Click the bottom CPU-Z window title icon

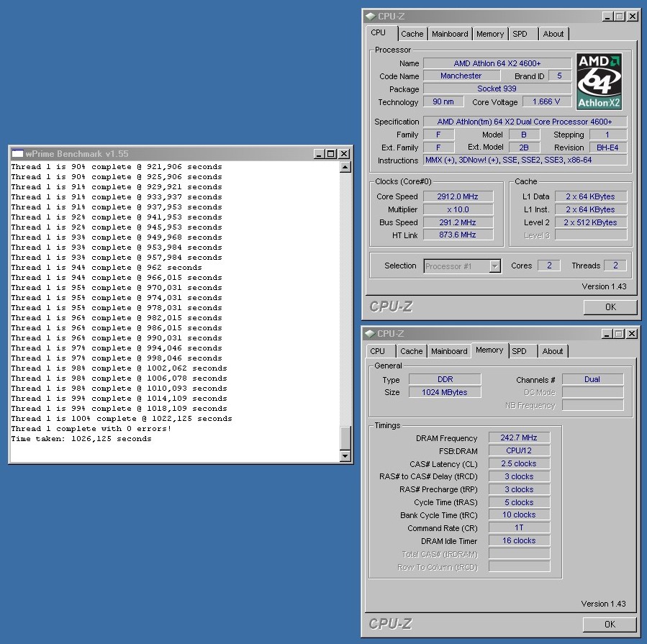[370, 333]
